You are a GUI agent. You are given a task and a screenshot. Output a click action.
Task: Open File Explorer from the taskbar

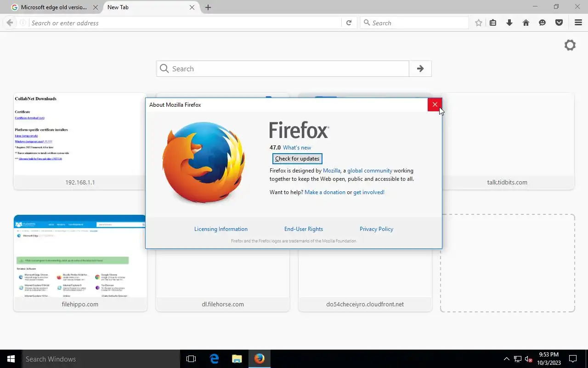237,359
